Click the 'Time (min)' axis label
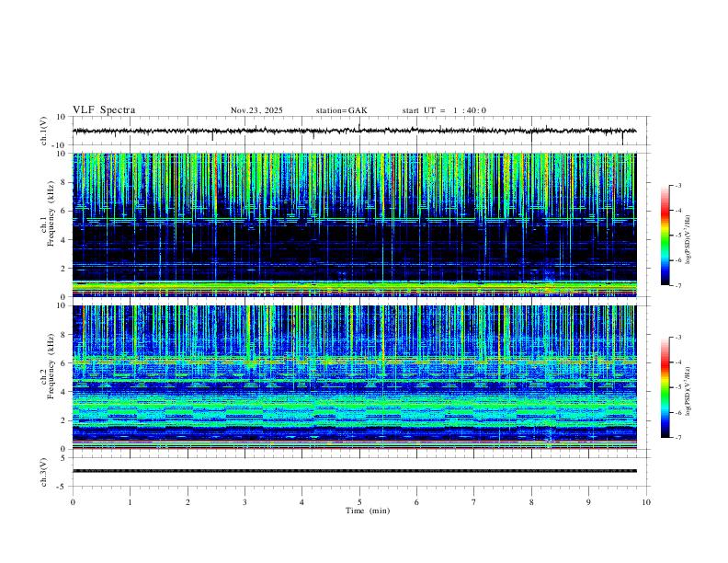 coord(368,511)
